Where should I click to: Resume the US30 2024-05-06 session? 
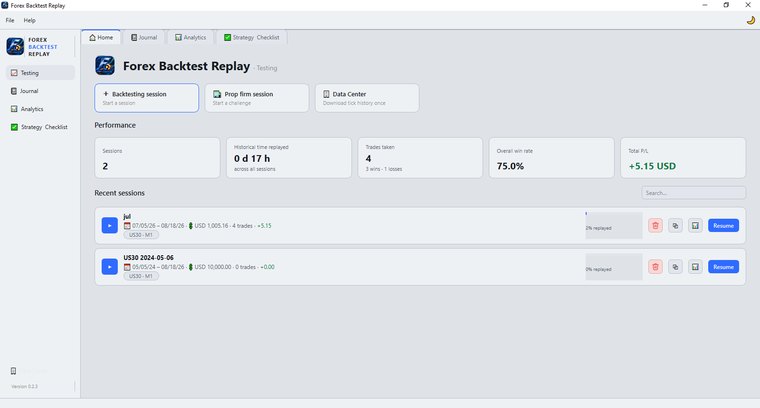pos(723,267)
